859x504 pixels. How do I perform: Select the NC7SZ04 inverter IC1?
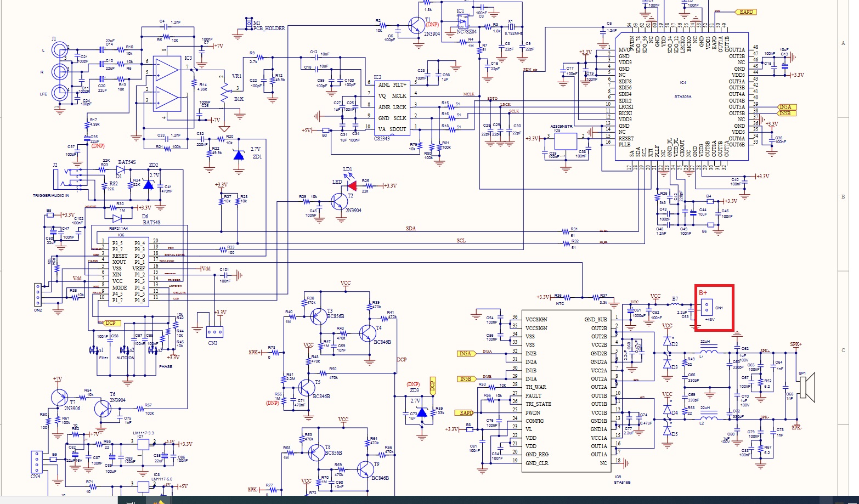pos(464,21)
